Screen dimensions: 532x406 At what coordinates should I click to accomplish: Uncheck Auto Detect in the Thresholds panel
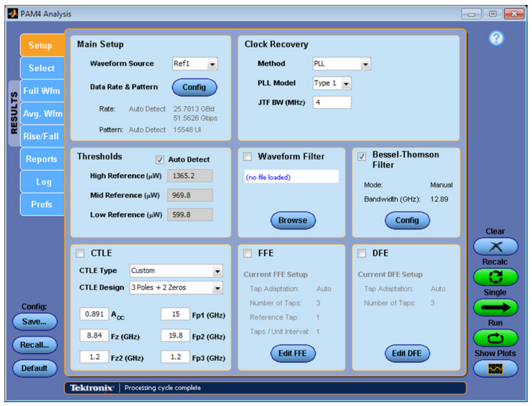(160, 159)
